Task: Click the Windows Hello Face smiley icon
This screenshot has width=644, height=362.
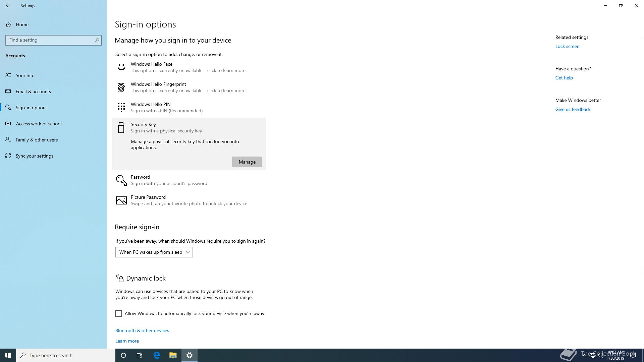Action: (121, 67)
